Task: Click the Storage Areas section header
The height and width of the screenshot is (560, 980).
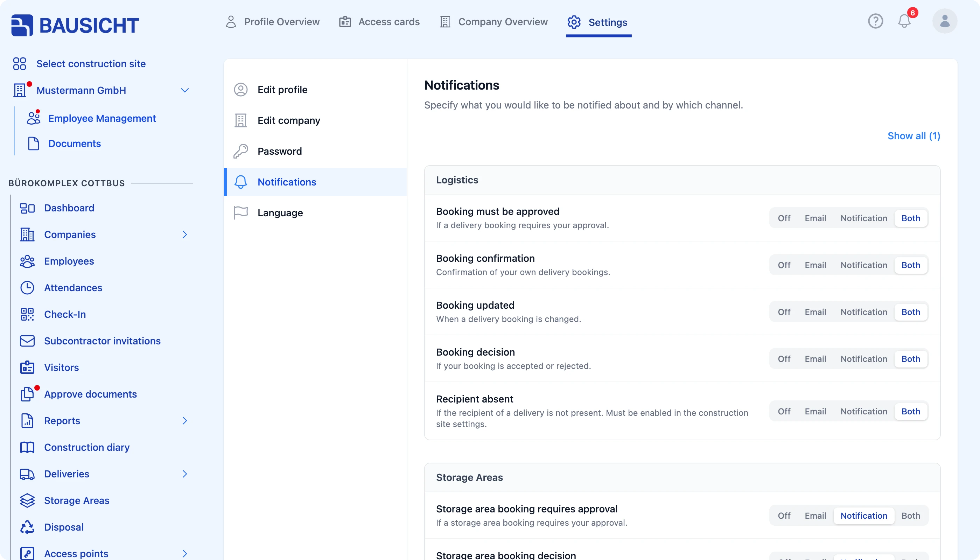Action: coord(682,477)
